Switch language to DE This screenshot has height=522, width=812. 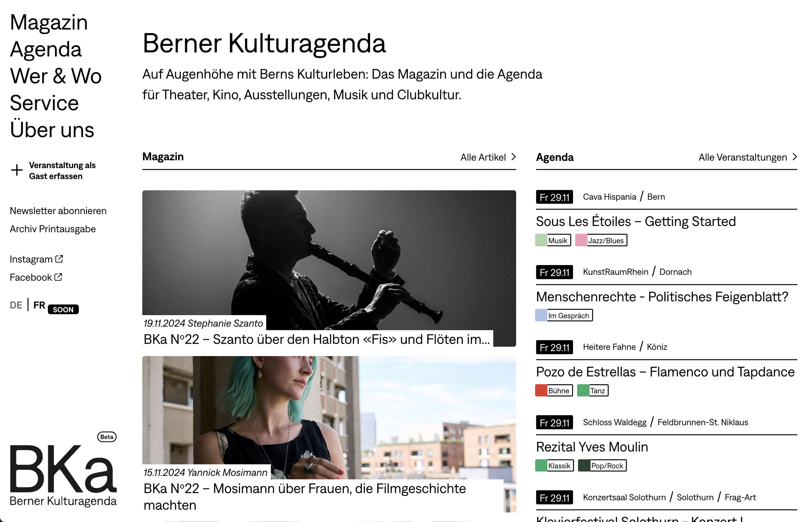pos(16,305)
